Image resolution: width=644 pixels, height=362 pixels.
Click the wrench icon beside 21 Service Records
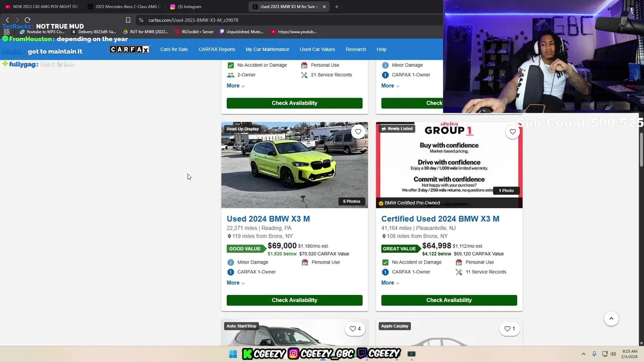(304, 75)
